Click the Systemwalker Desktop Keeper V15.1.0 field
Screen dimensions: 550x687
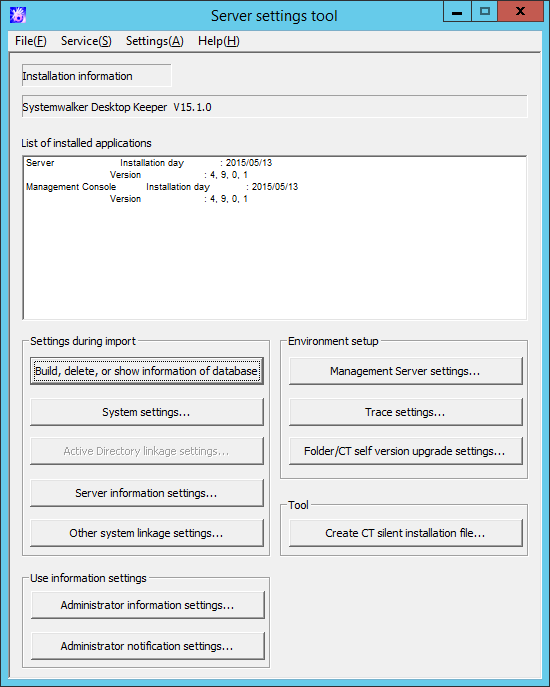(x=274, y=107)
